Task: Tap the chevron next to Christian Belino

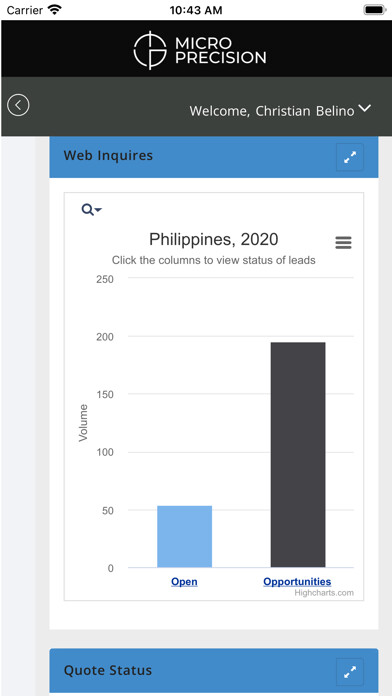Action: coord(364,109)
